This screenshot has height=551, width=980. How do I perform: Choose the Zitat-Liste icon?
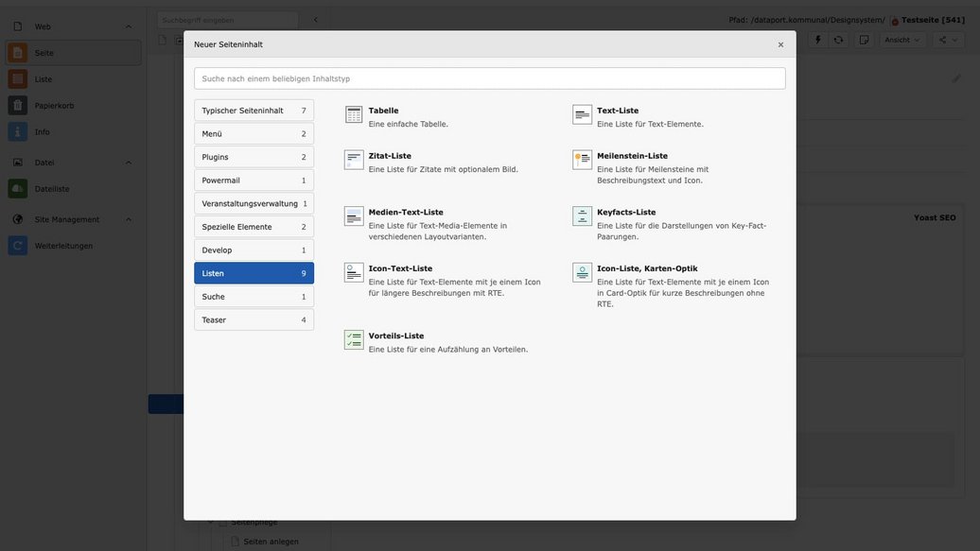coord(354,160)
